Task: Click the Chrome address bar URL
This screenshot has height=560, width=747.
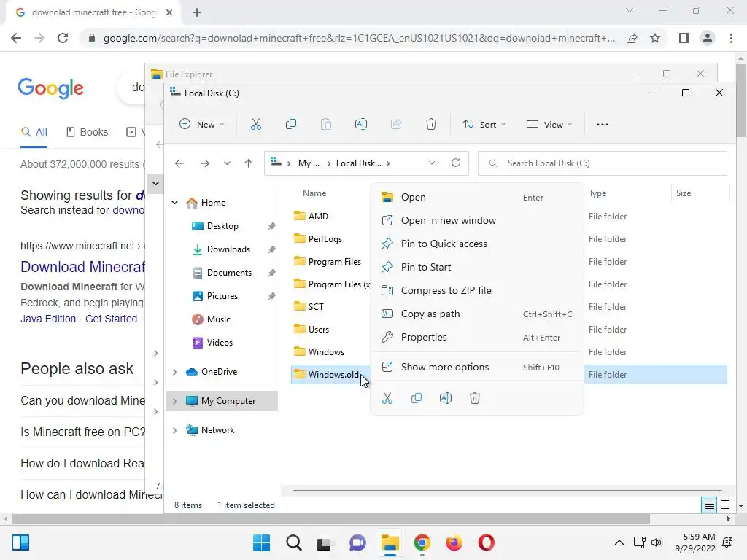Action: click(x=359, y=38)
